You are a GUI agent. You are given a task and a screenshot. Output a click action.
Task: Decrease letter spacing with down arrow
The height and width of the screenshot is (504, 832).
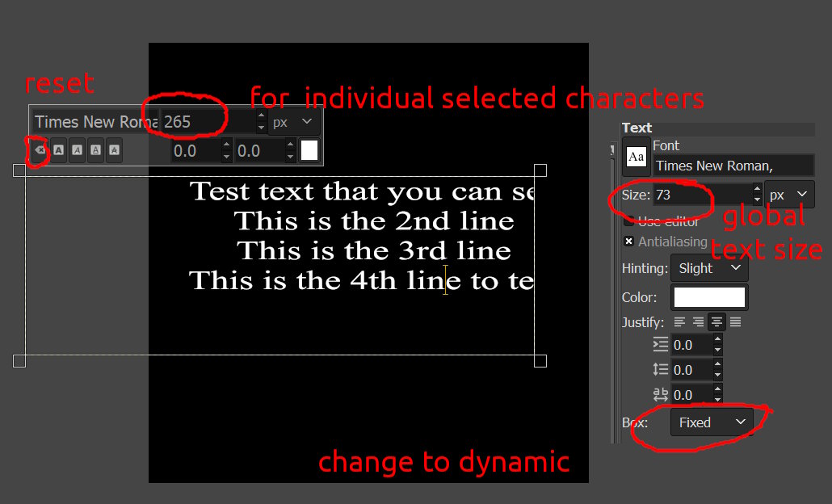click(x=717, y=400)
